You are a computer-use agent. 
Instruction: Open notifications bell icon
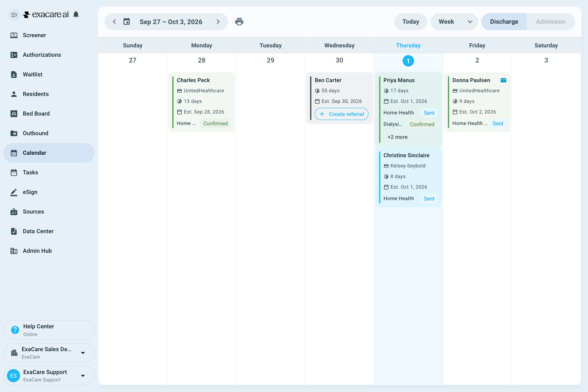pos(76,15)
